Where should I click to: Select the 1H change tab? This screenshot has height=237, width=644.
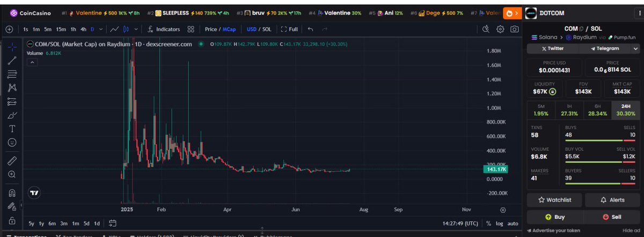[x=568, y=110]
